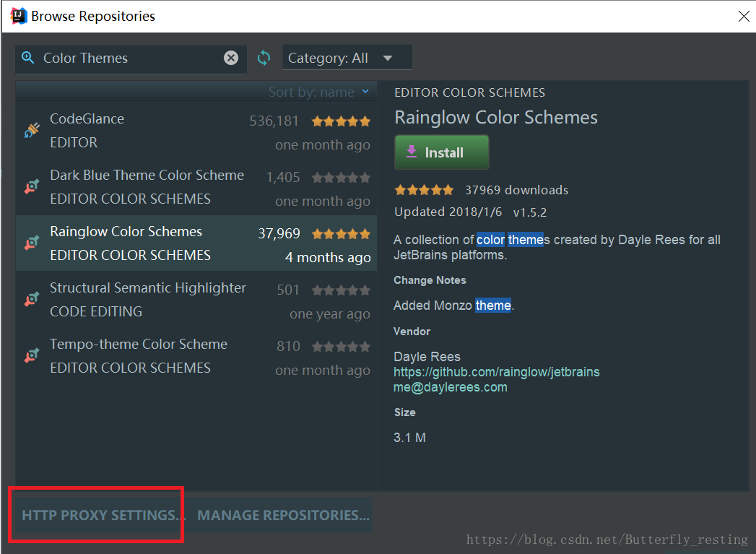
Task: Open the Sort by: name dropdown
Action: [318, 92]
